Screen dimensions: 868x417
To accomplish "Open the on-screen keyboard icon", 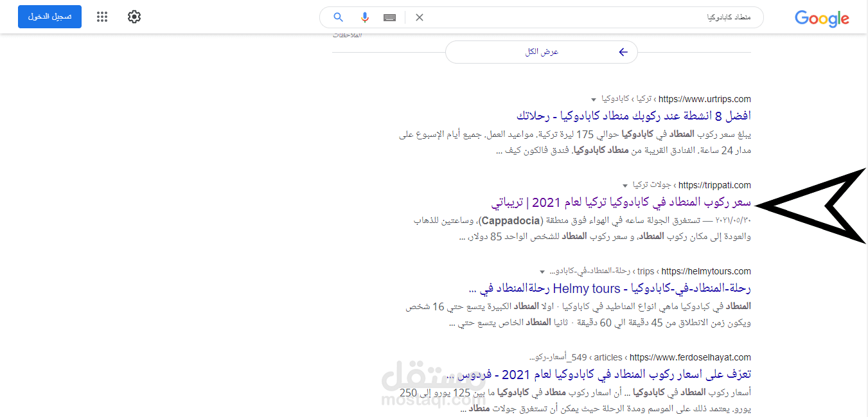I will click(x=389, y=17).
